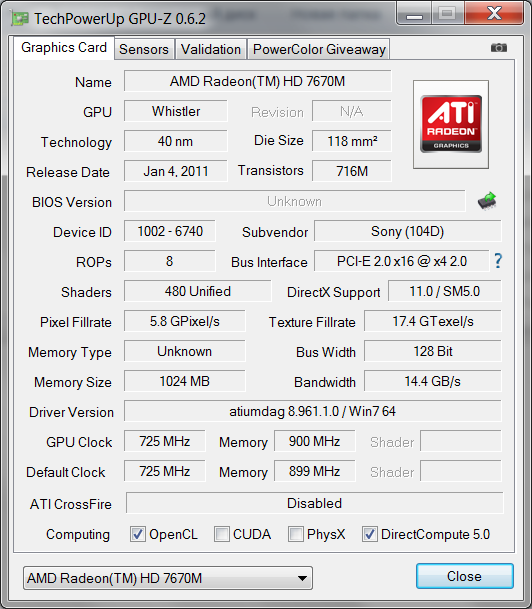Viewport: 532px width, 609px height.
Task: Click the GPU-Z title bar icon
Action: [19, 18]
